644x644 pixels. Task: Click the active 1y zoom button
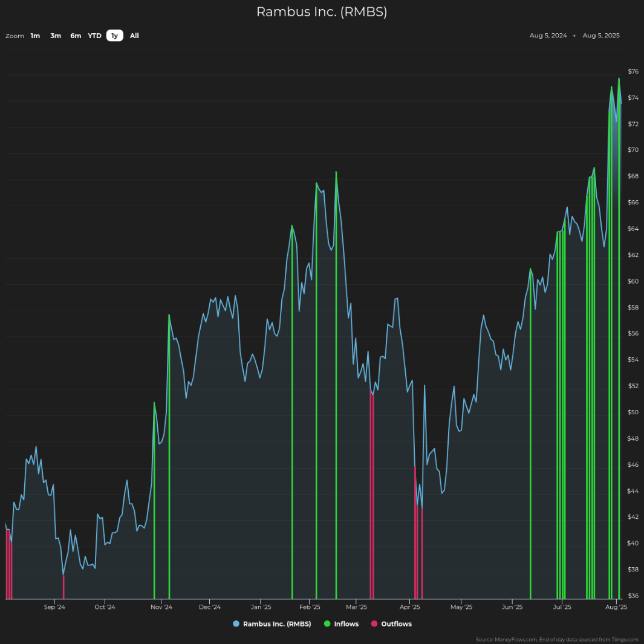(114, 36)
